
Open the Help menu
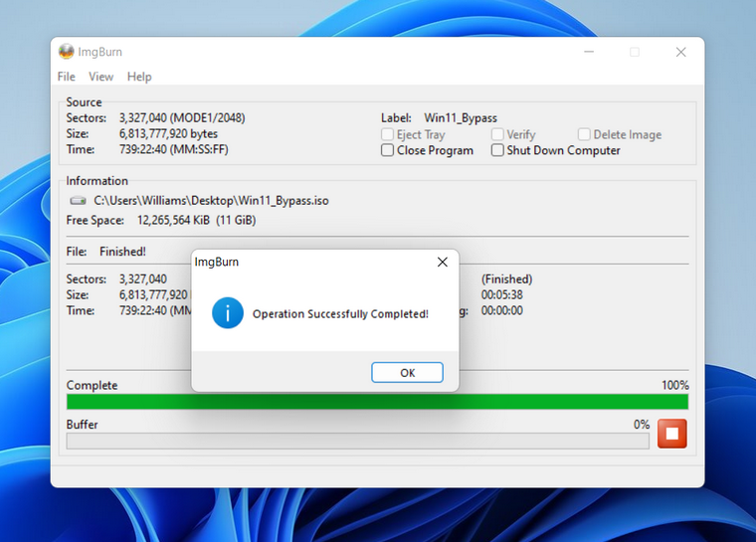(139, 77)
